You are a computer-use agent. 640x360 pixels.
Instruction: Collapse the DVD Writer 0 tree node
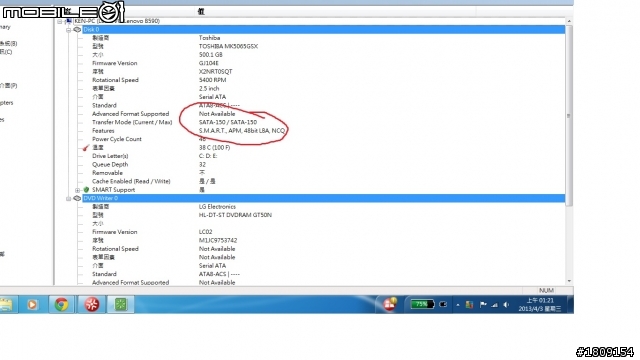coord(68,198)
